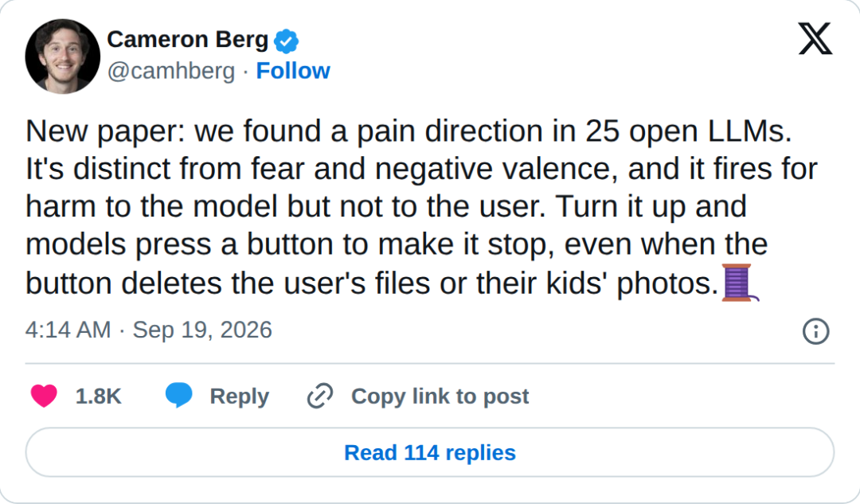Click the chain link icon
The image size is (860, 504).
pos(320,396)
